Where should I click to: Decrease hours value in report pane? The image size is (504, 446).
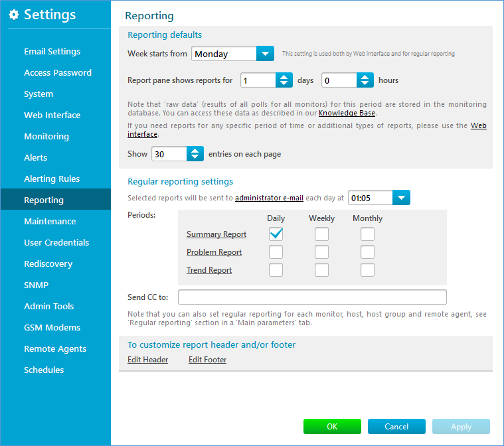[365, 84]
